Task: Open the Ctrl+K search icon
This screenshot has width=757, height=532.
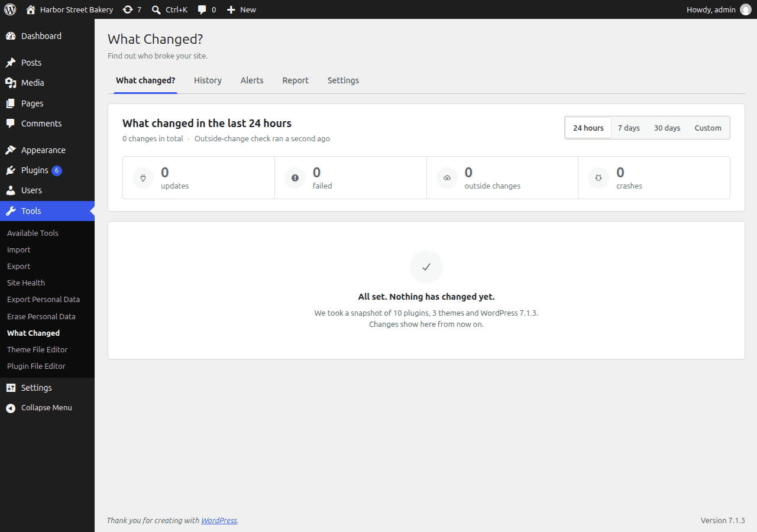Action: pos(156,9)
